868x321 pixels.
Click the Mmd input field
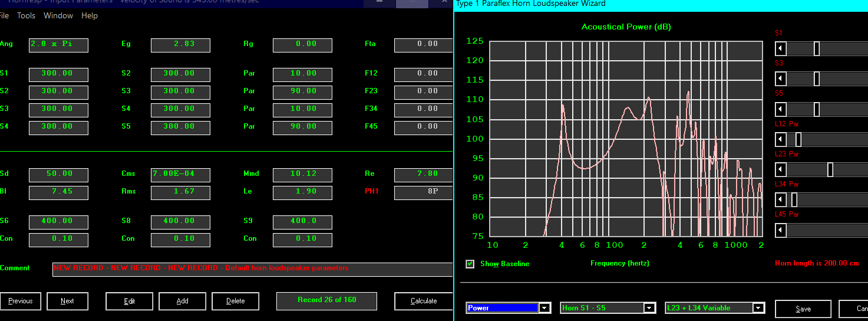coord(302,175)
